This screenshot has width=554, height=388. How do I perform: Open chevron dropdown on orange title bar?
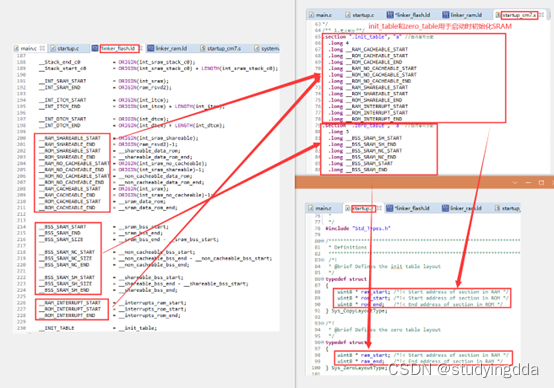[x=515, y=182]
